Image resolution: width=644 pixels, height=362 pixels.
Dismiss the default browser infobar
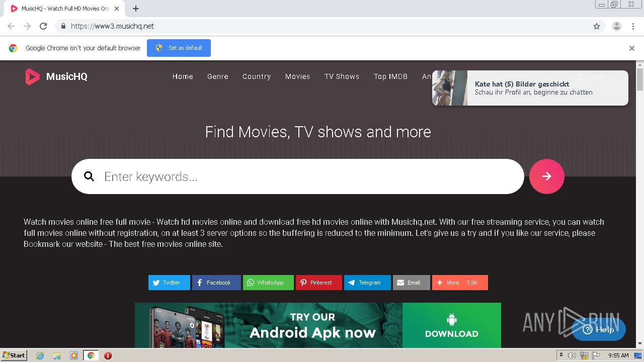point(632,48)
